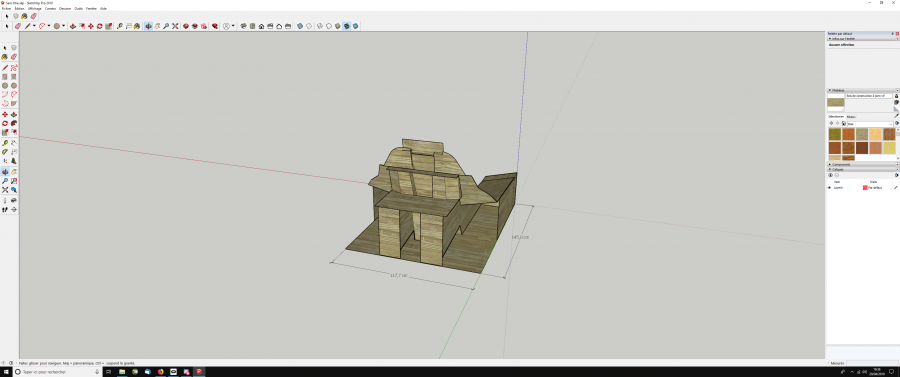Enable the Shaded with Textures style
Image resolution: width=900 pixels, height=377 pixels.
347,26
